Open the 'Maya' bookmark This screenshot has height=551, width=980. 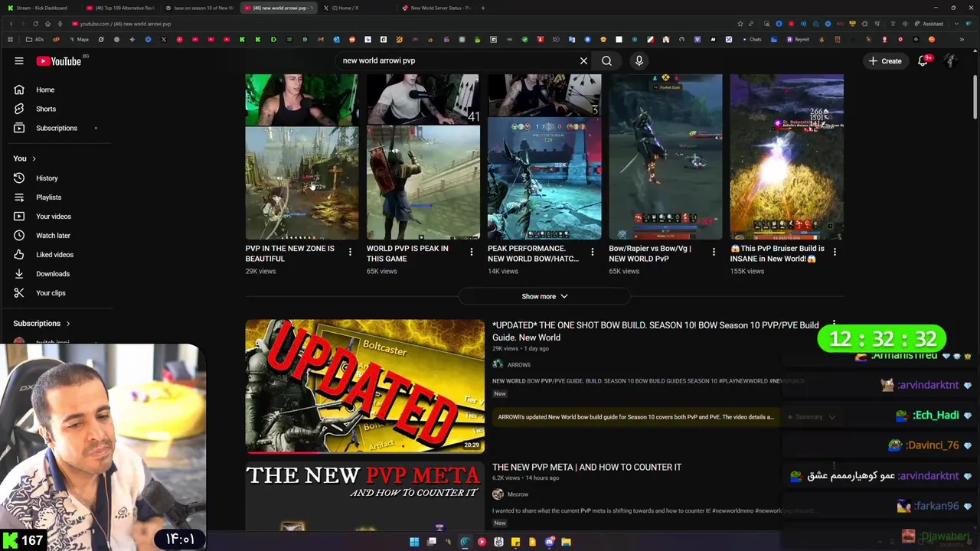(x=79, y=39)
